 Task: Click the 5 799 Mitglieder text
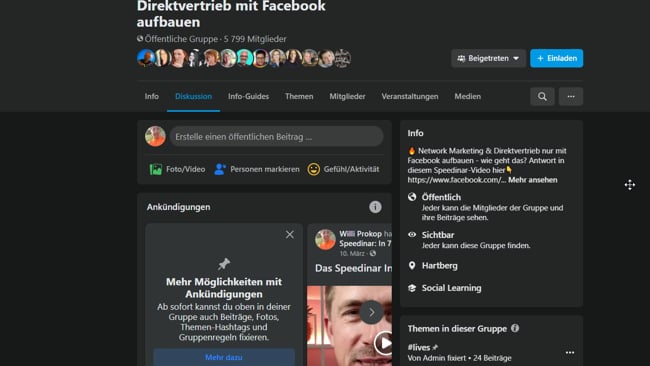[x=255, y=39]
